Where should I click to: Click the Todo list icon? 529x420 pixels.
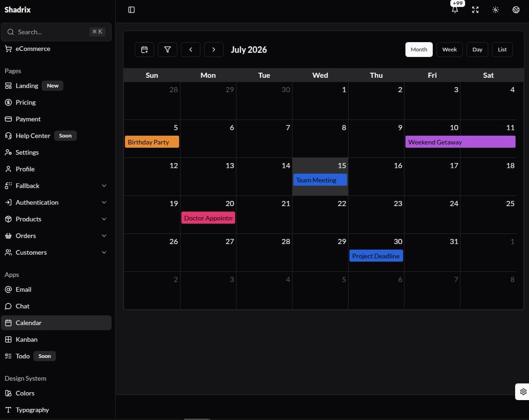click(x=8, y=356)
